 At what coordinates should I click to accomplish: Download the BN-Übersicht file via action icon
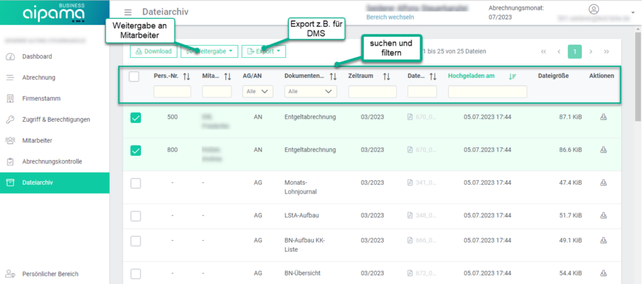tap(602, 273)
